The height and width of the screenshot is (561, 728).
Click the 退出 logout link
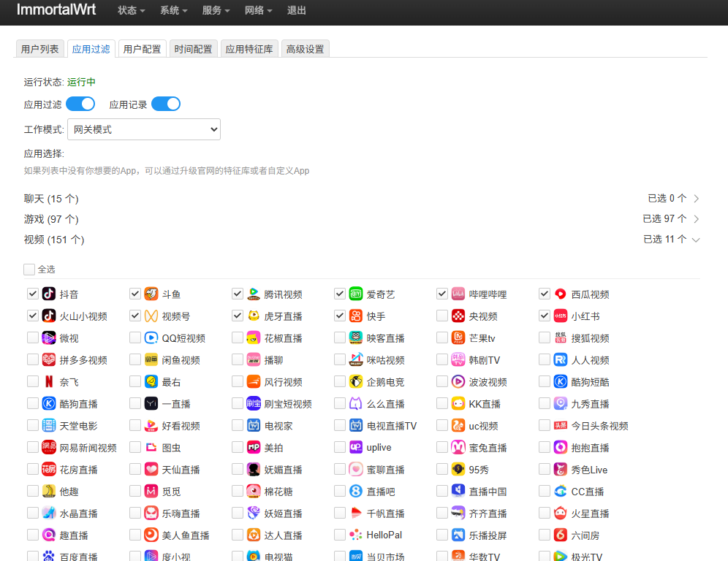pyautogui.click(x=296, y=11)
